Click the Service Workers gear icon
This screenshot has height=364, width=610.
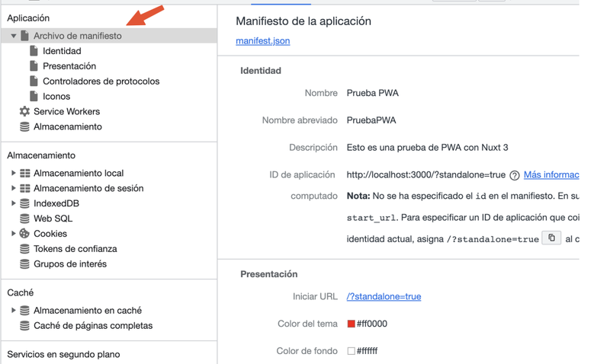tap(24, 111)
